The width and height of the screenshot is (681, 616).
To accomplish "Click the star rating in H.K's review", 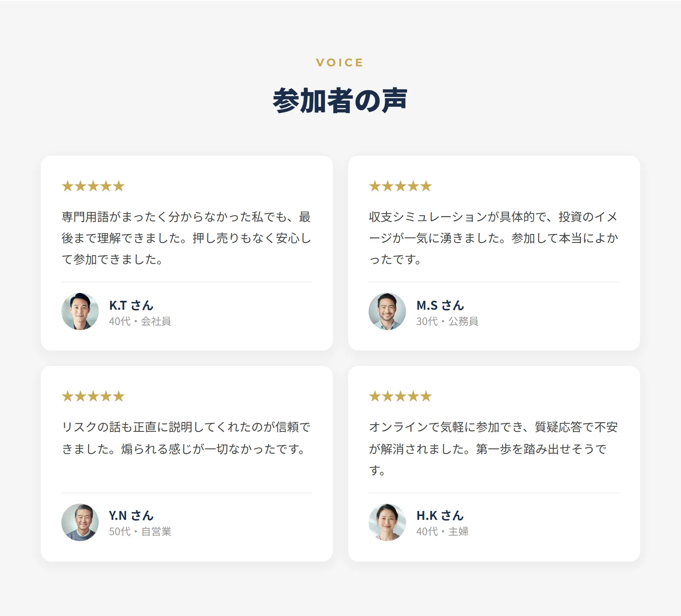I will [401, 396].
